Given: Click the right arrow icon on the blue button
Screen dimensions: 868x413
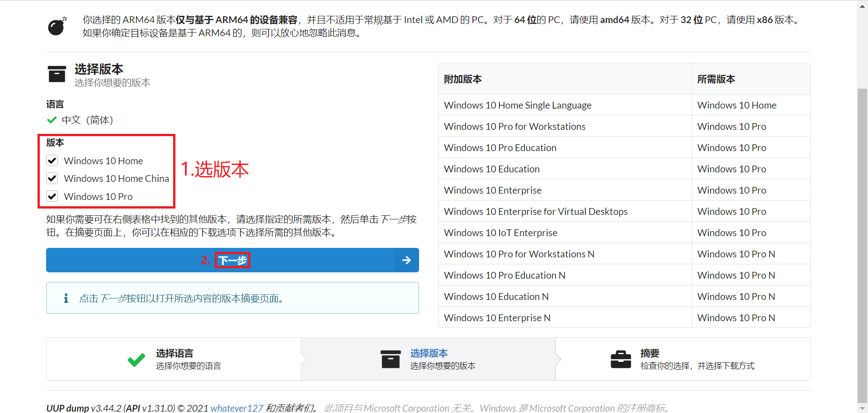Looking at the screenshot, I should [406, 260].
